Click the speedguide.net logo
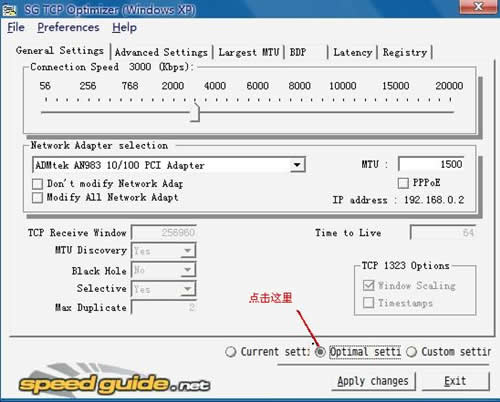The width and height of the screenshot is (500, 402). (x=114, y=382)
